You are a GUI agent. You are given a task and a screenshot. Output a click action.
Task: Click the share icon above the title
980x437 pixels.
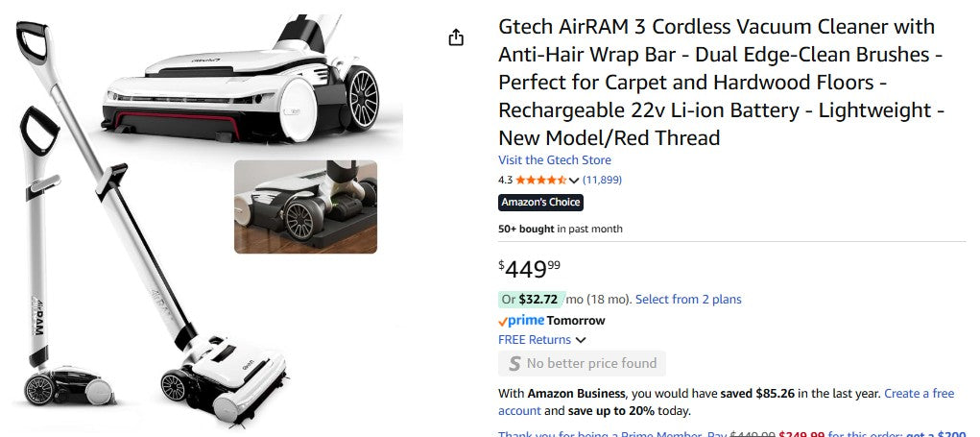pos(456,37)
